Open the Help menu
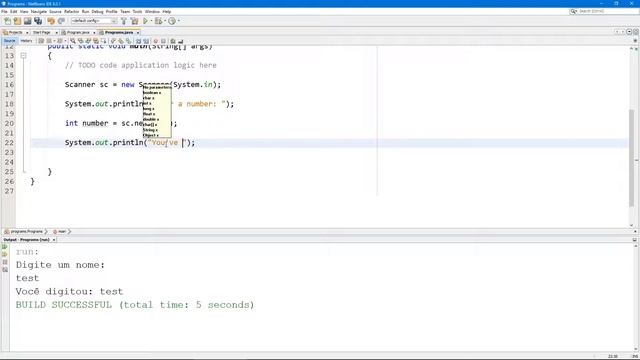Screen dimensions: 640x360 [167, 11]
